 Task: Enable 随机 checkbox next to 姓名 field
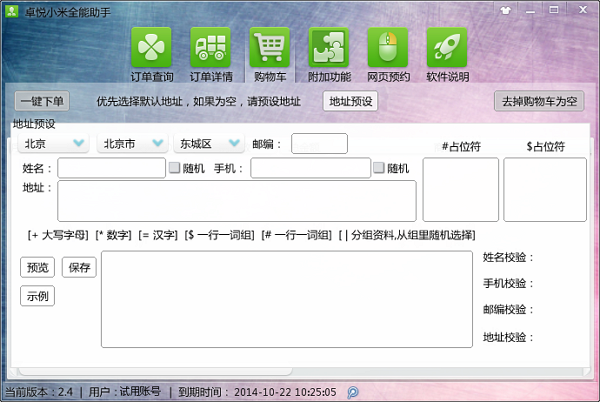click(x=174, y=168)
